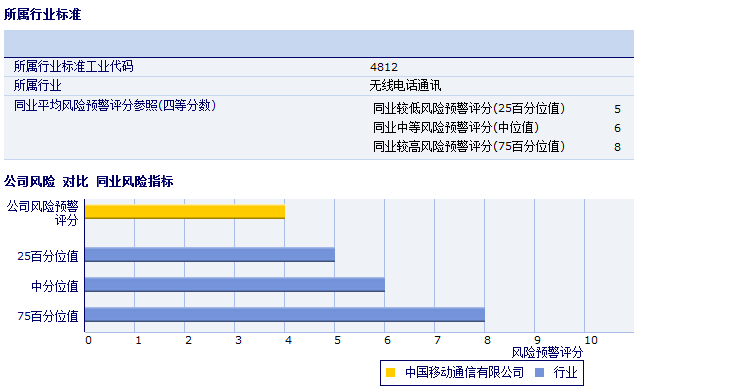The image size is (749, 392).
Task: Click the blue 25百分位值 bar
Action: [210, 254]
